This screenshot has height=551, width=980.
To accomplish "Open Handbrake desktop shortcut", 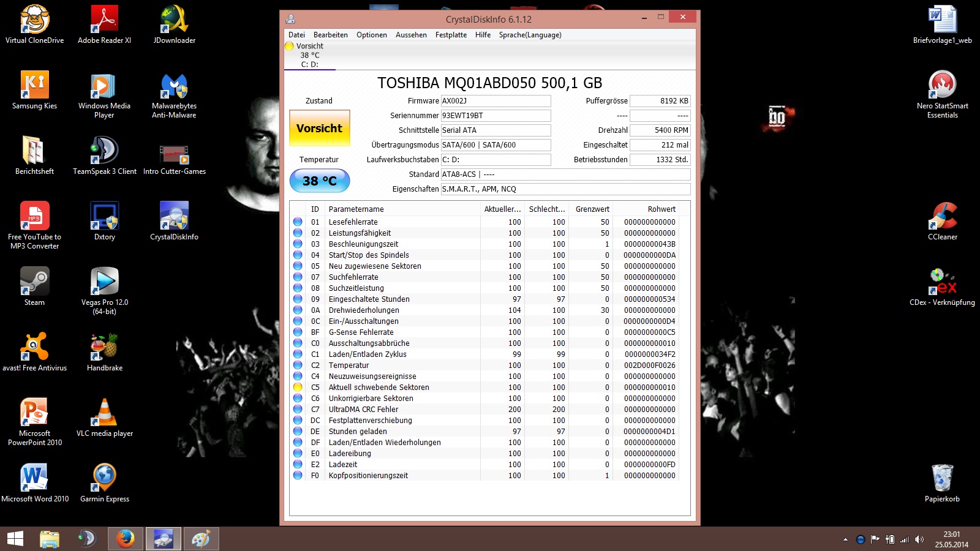I will 105,352.
